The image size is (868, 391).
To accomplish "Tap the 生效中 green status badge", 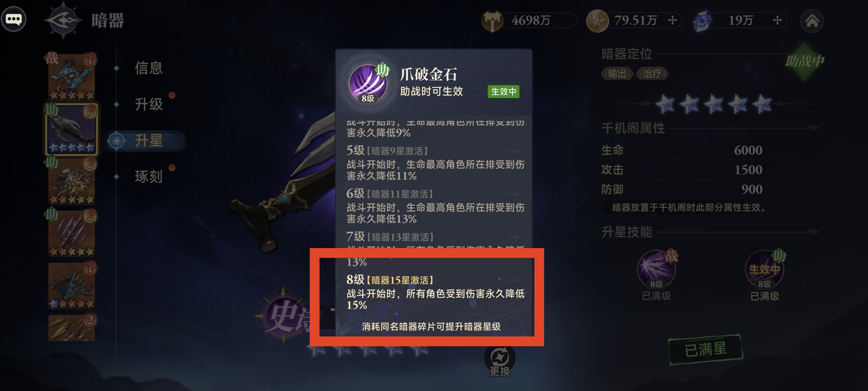I will click(503, 91).
